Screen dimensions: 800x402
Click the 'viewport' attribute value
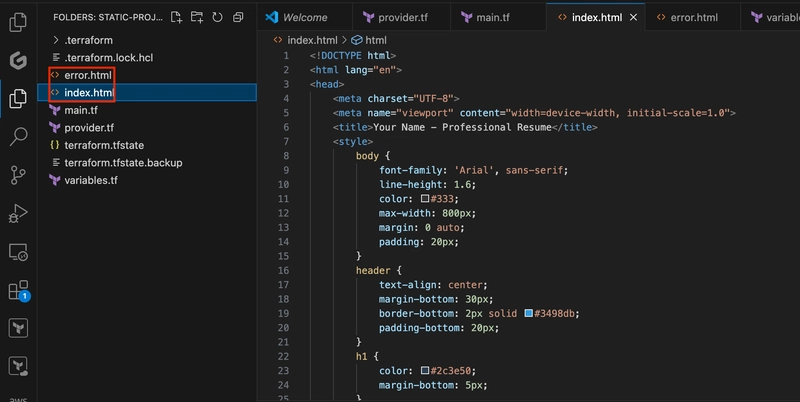pyautogui.click(x=424, y=113)
